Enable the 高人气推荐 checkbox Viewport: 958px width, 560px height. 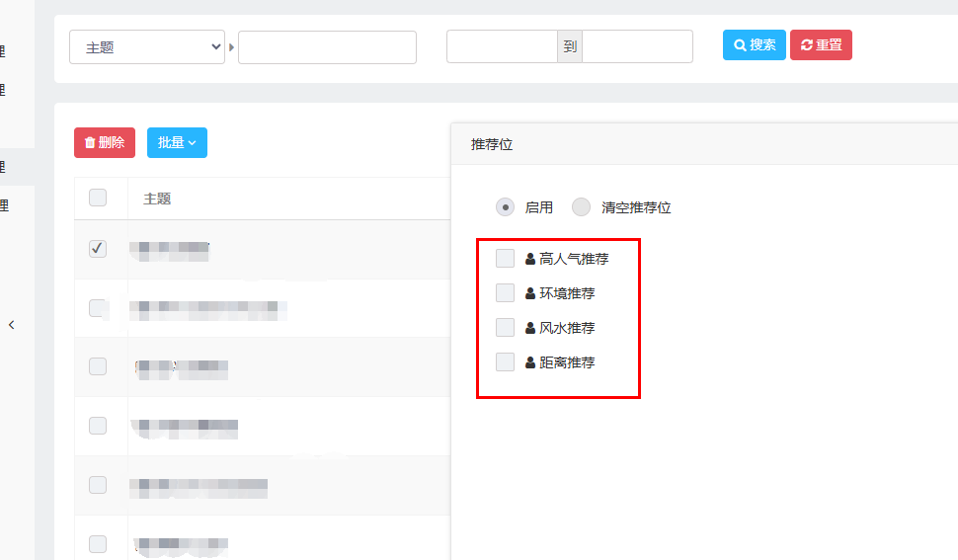(x=505, y=259)
